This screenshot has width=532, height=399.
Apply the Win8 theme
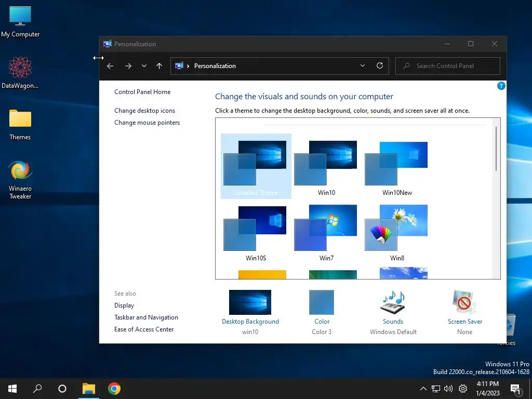coord(397,232)
